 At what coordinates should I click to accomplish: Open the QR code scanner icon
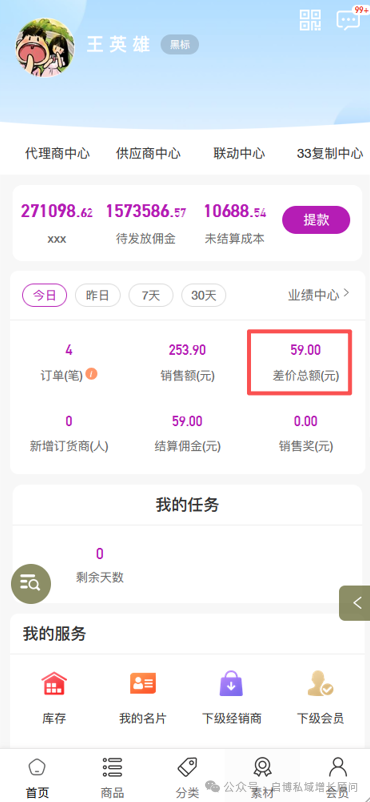[x=310, y=19]
